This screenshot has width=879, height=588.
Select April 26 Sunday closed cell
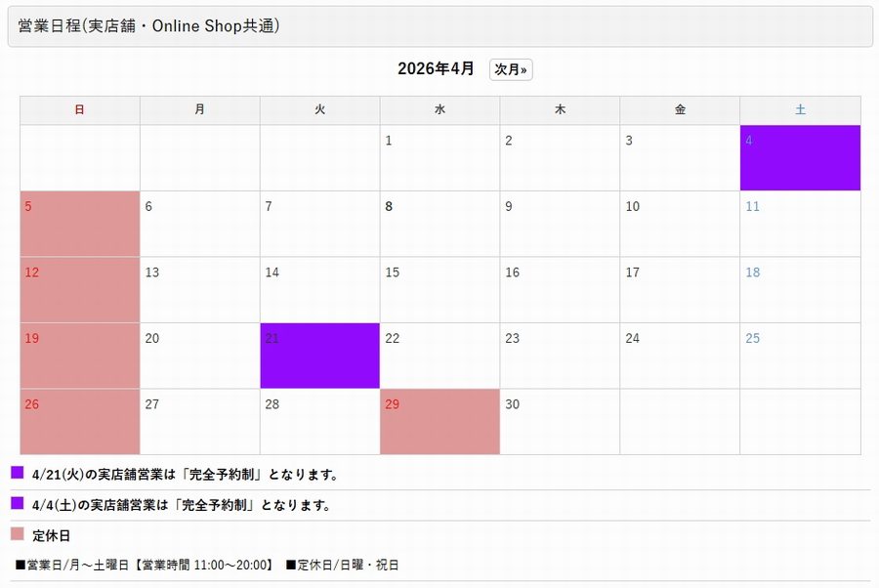point(79,420)
